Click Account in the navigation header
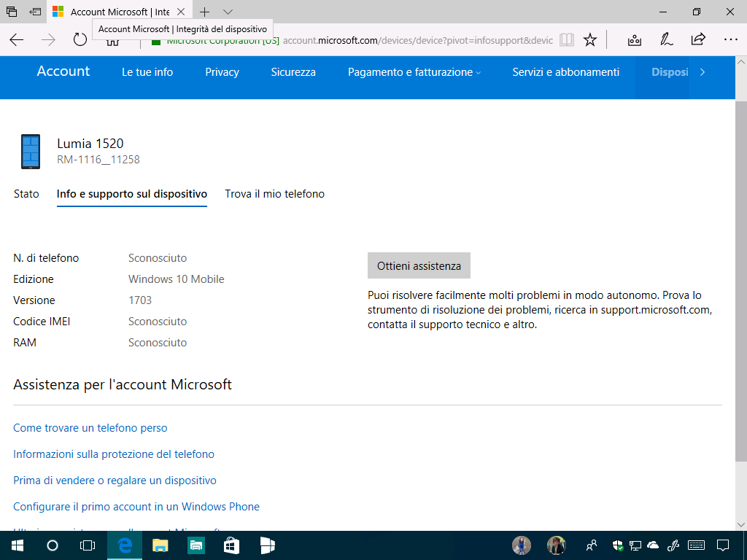 point(63,71)
